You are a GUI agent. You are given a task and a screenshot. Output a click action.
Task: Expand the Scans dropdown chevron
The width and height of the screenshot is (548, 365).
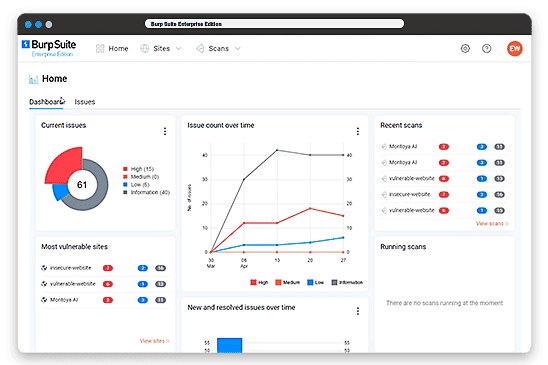pyautogui.click(x=238, y=49)
